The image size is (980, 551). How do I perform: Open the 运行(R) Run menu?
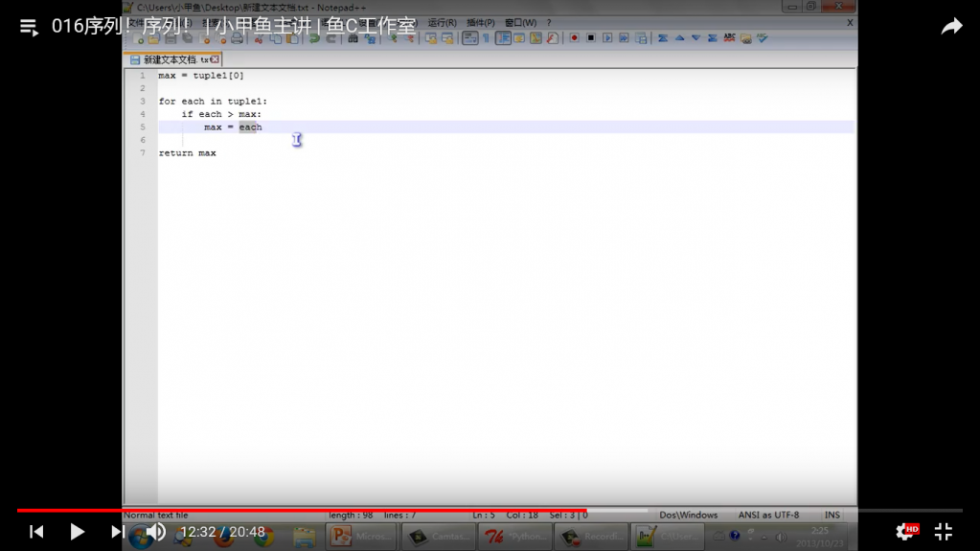[x=442, y=22]
